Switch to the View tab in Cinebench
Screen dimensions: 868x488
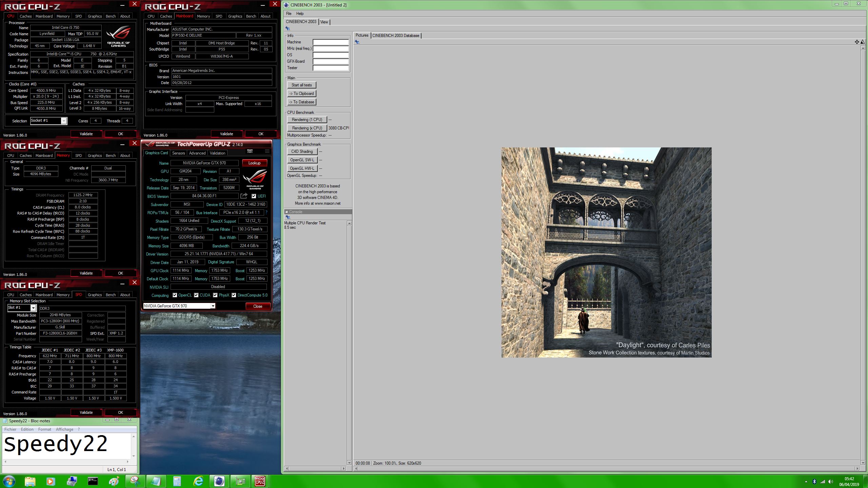point(324,22)
